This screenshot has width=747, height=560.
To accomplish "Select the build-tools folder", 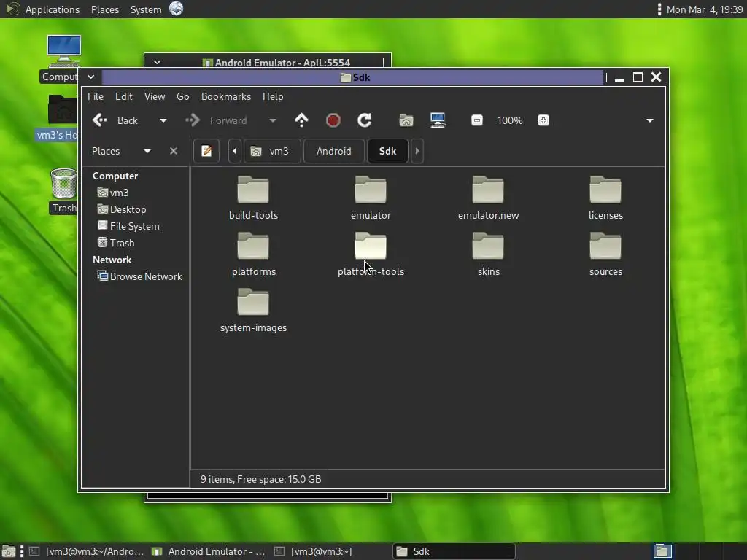I will (x=253, y=198).
